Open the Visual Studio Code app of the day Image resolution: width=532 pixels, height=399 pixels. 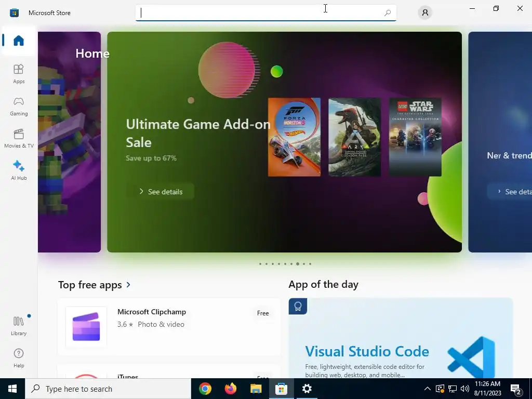[x=401, y=338]
